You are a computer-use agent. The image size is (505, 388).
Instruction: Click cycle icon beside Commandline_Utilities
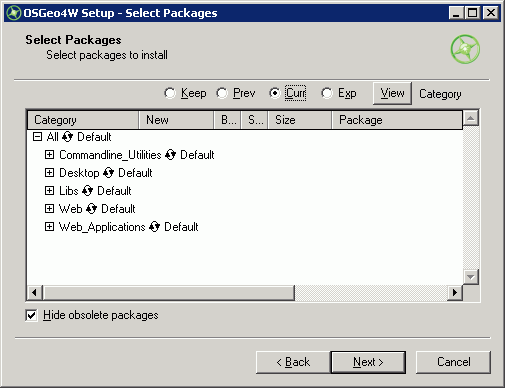[x=171, y=155]
